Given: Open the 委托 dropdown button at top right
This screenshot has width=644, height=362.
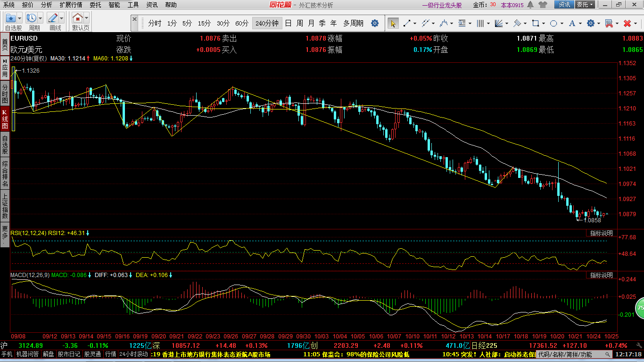Looking at the screenshot, I should click(x=585, y=5).
